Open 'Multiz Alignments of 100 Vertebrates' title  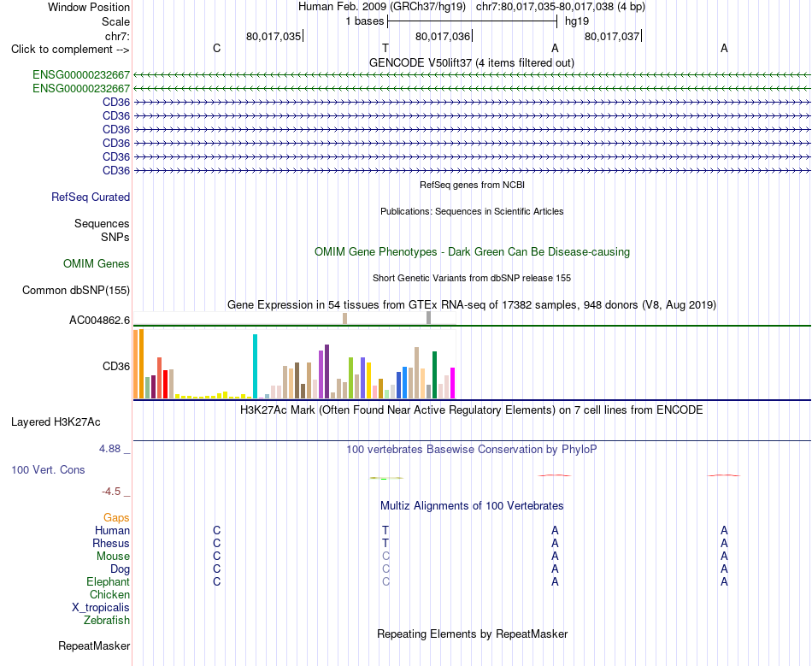point(472,505)
